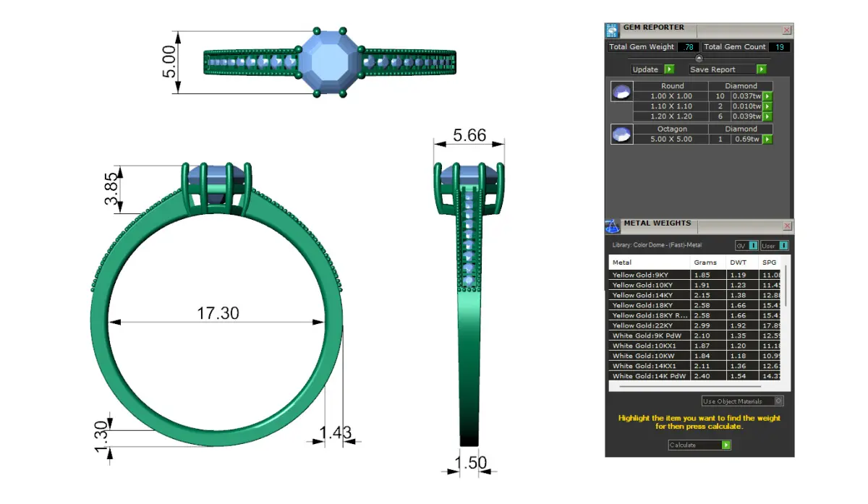Click the green arrow for the 0.010tw row
868x504 pixels.
767,106
